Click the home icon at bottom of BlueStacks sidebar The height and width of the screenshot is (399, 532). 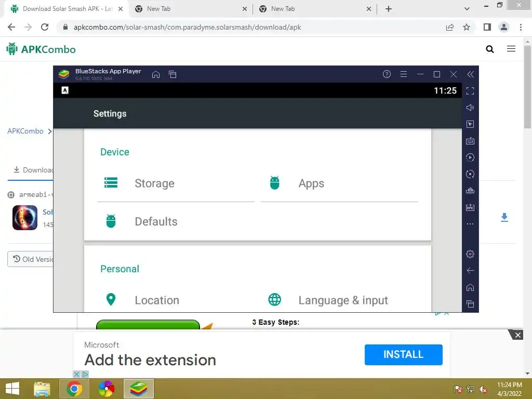[470, 287]
